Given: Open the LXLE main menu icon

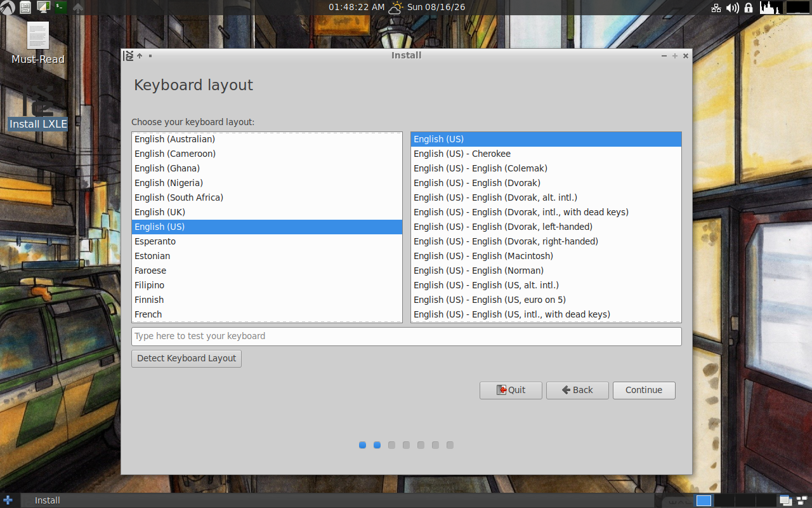Looking at the screenshot, I should (8, 8).
